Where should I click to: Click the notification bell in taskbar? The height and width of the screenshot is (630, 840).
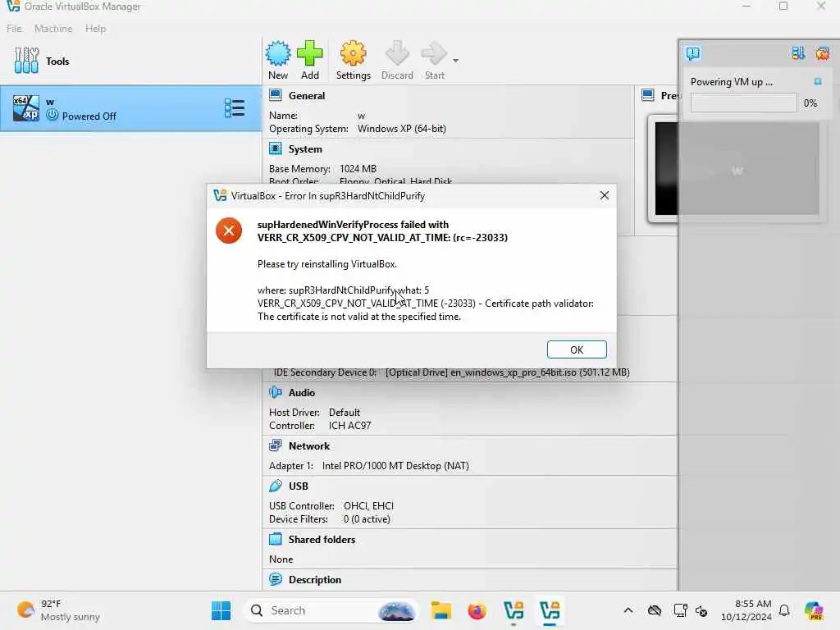coord(784,610)
